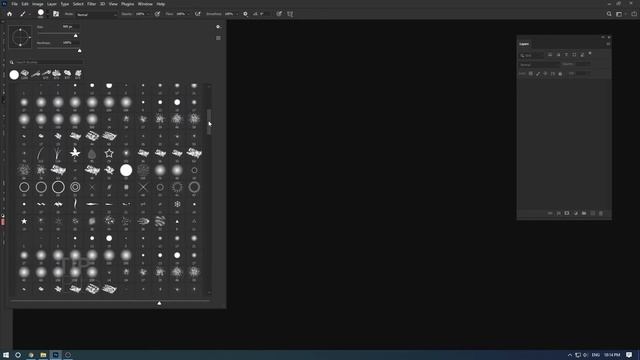This screenshot has width=640, height=360.
Task: Open the Search icon in the options bar
Action: coord(609,14)
